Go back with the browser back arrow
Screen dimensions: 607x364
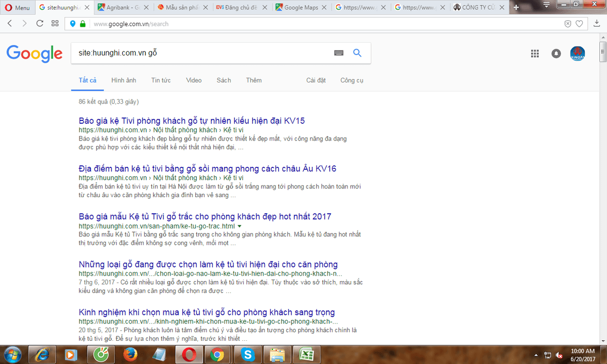pos(10,24)
